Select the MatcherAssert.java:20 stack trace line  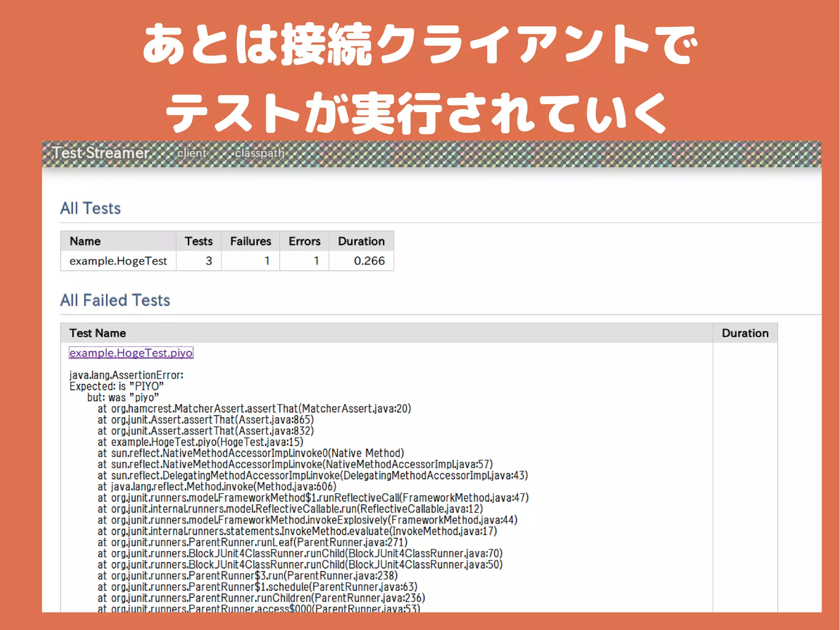(x=254, y=409)
